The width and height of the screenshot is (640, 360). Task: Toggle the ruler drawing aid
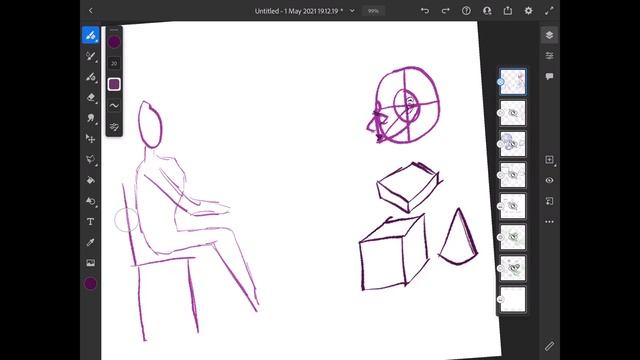[549, 346]
